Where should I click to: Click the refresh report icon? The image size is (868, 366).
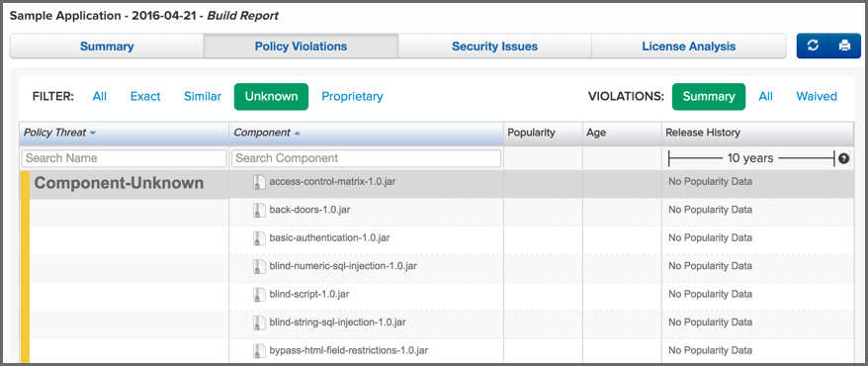click(x=813, y=46)
